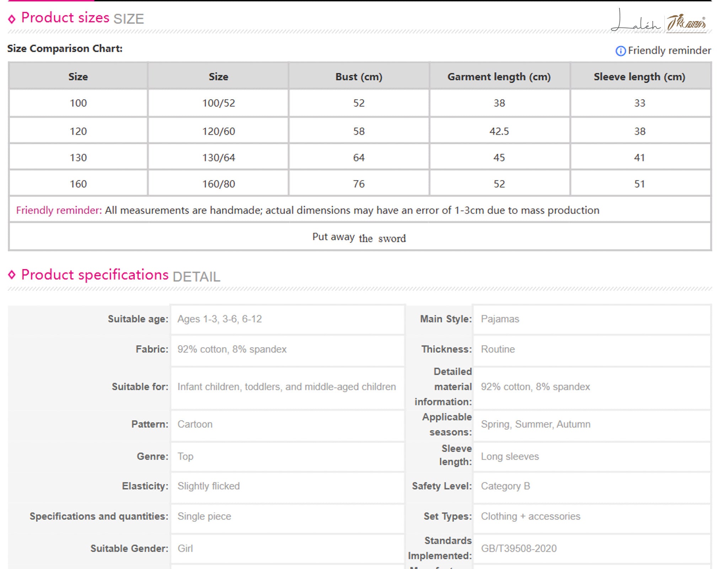Click the garment length value '42.5'

(499, 131)
